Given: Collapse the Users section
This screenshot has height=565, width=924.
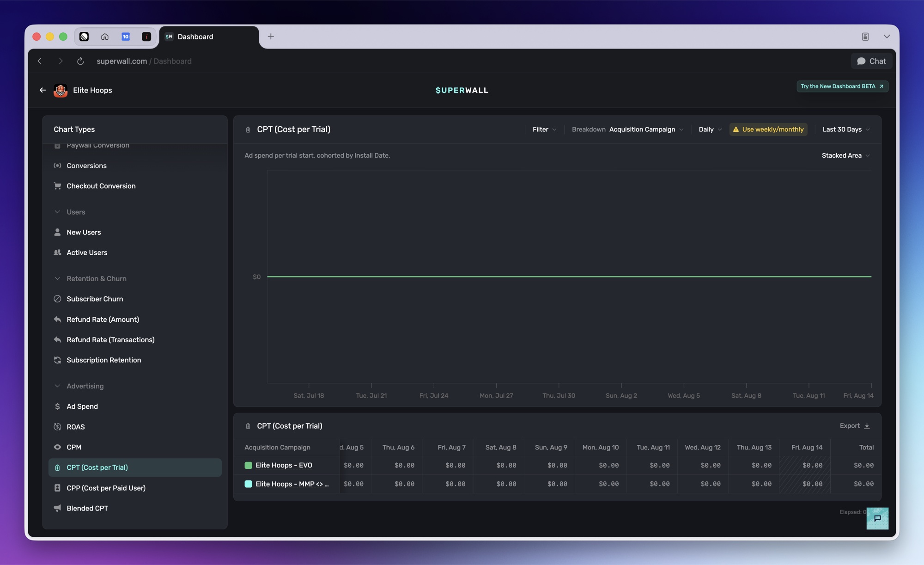Looking at the screenshot, I should click(x=57, y=212).
